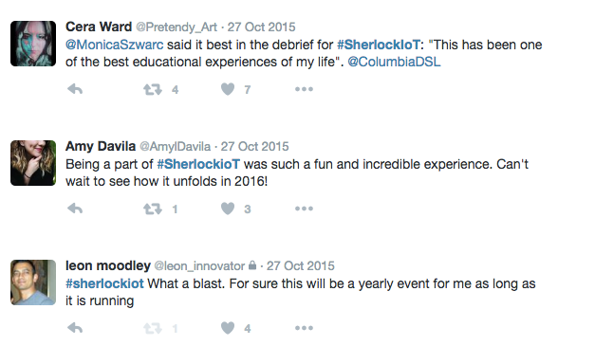Screen dimensions: 595x364
Task: Reply to Cera Ward's tweet
Action: tap(75, 89)
